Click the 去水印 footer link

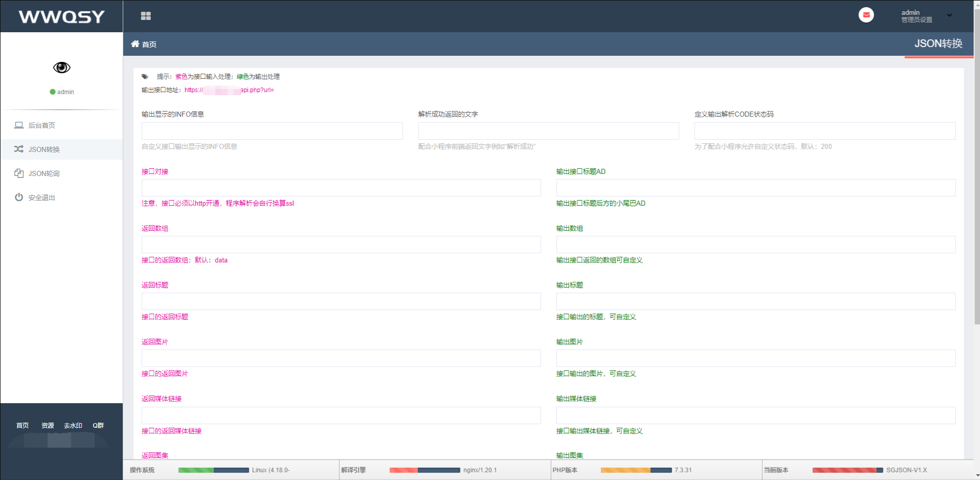73,425
